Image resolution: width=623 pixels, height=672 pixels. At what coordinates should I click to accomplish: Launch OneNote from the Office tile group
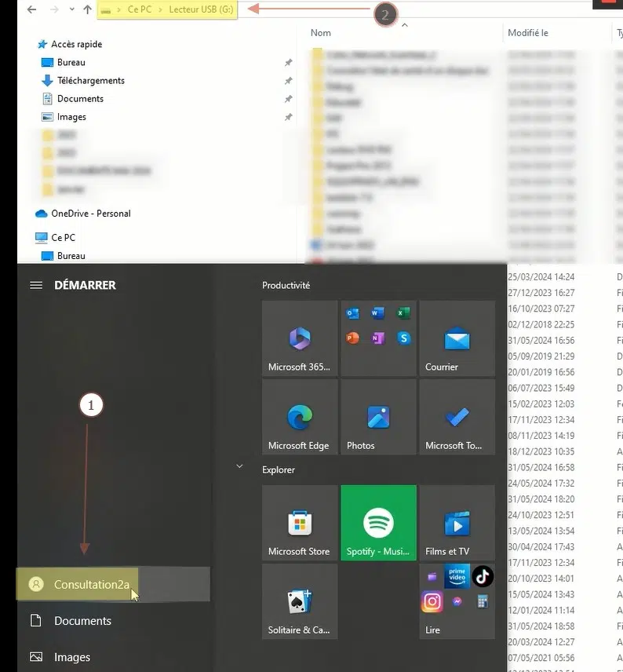tap(378, 338)
